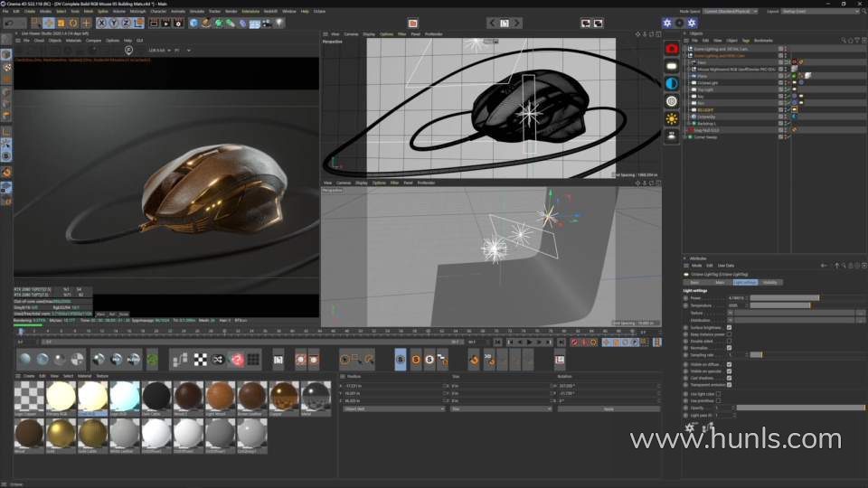
Task: Open the Object (Rel) coordinates dropdown
Action: pyautogui.click(x=392, y=408)
